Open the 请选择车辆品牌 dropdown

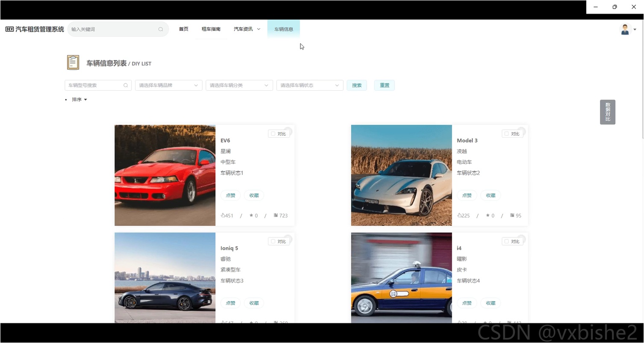pyautogui.click(x=169, y=86)
